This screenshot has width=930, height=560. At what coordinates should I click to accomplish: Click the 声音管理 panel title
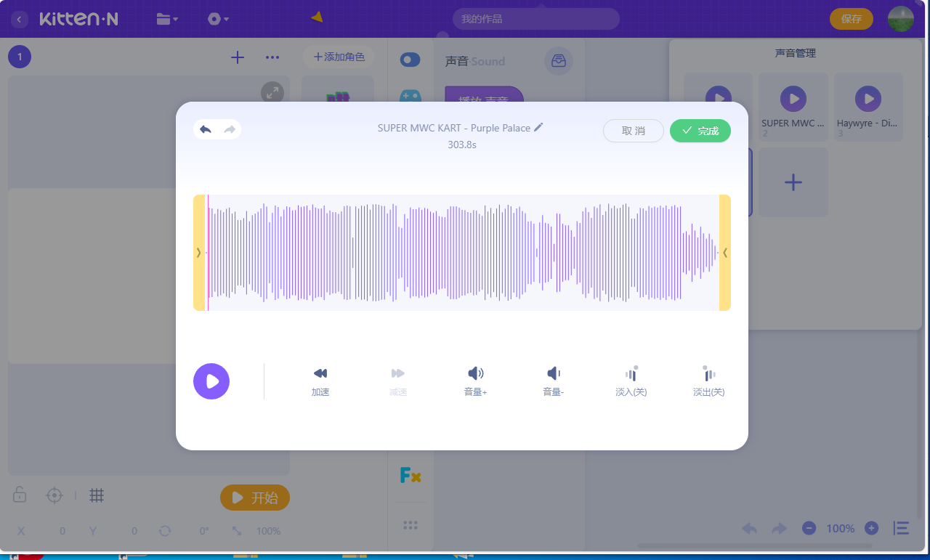796,53
